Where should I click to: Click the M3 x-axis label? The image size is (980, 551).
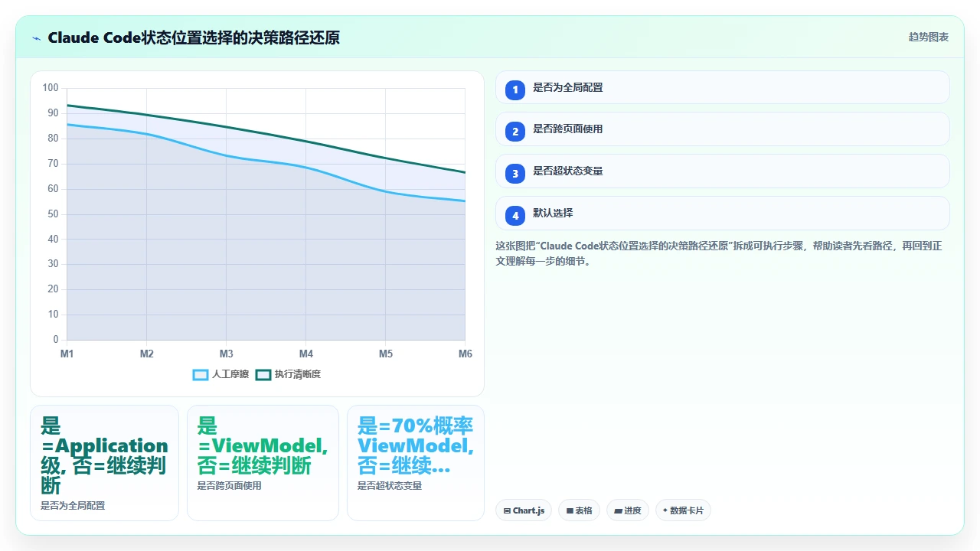point(227,354)
